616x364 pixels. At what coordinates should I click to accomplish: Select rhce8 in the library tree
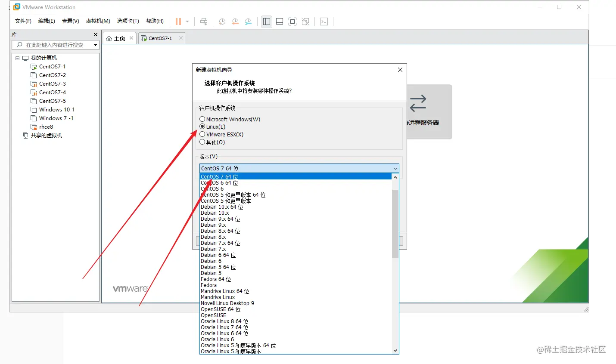[x=46, y=127]
